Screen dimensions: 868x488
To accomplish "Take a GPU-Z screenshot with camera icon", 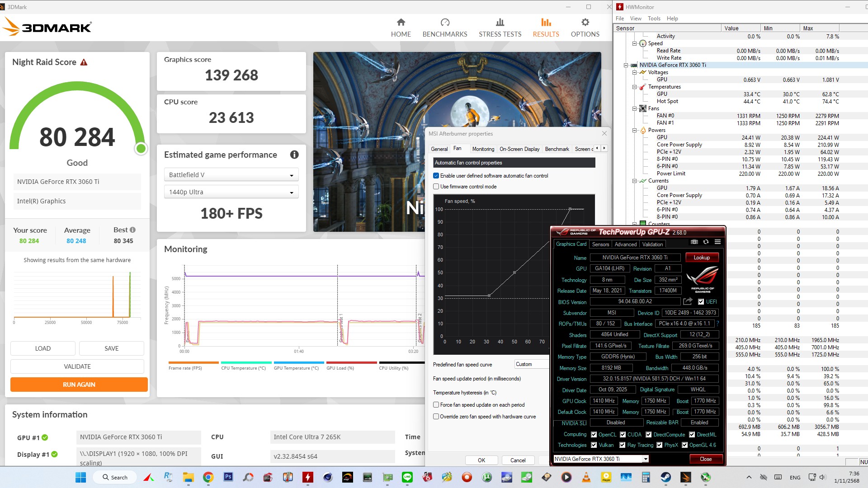I will coord(694,242).
